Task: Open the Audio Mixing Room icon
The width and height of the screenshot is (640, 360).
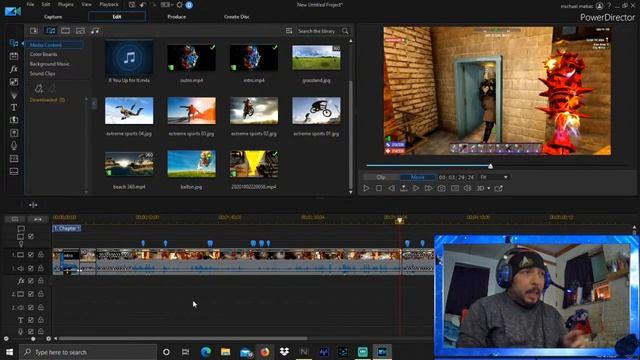Action: tap(14, 133)
